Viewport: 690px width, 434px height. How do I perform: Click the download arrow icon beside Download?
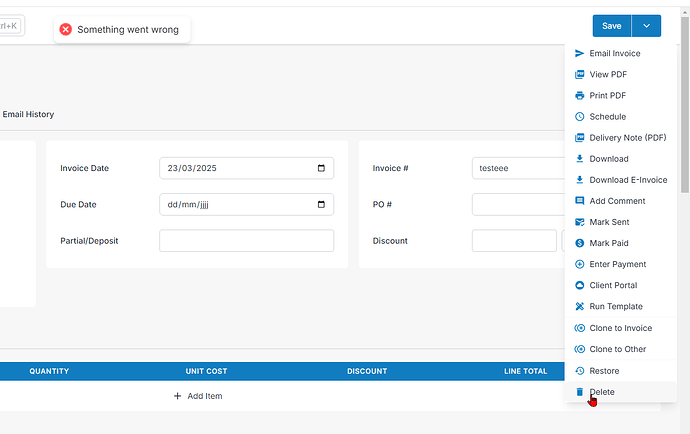point(580,159)
